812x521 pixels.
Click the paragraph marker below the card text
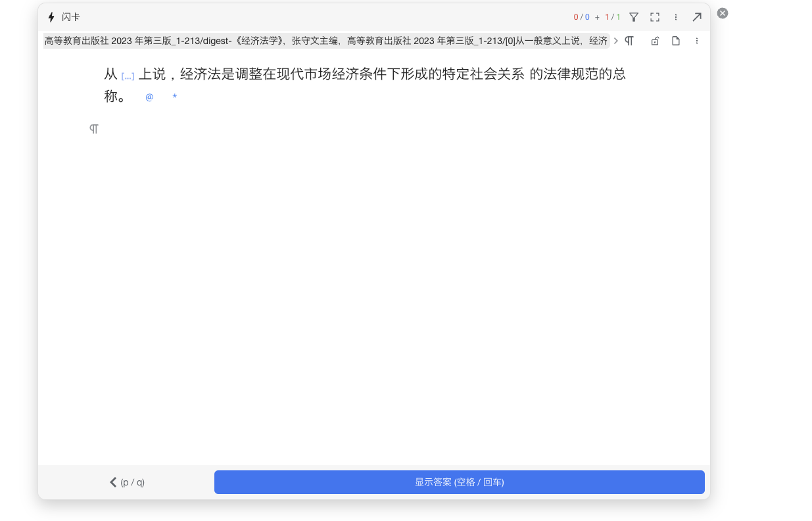tap(93, 128)
